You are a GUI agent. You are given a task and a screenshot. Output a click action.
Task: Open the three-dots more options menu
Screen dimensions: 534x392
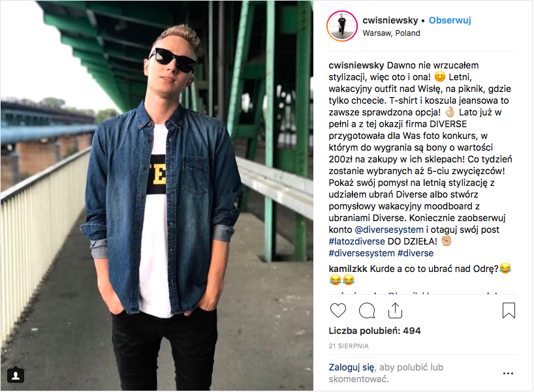point(508,374)
